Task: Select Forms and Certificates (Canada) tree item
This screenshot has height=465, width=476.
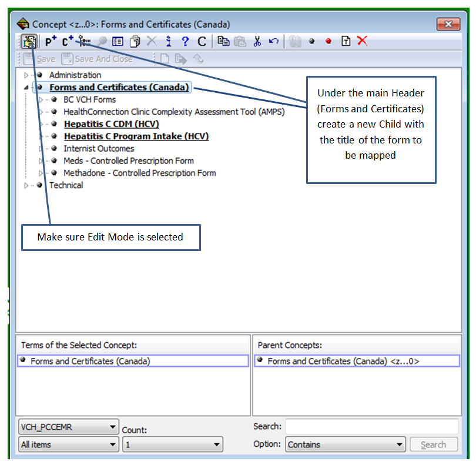Action: pyautogui.click(x=119, y=87)
